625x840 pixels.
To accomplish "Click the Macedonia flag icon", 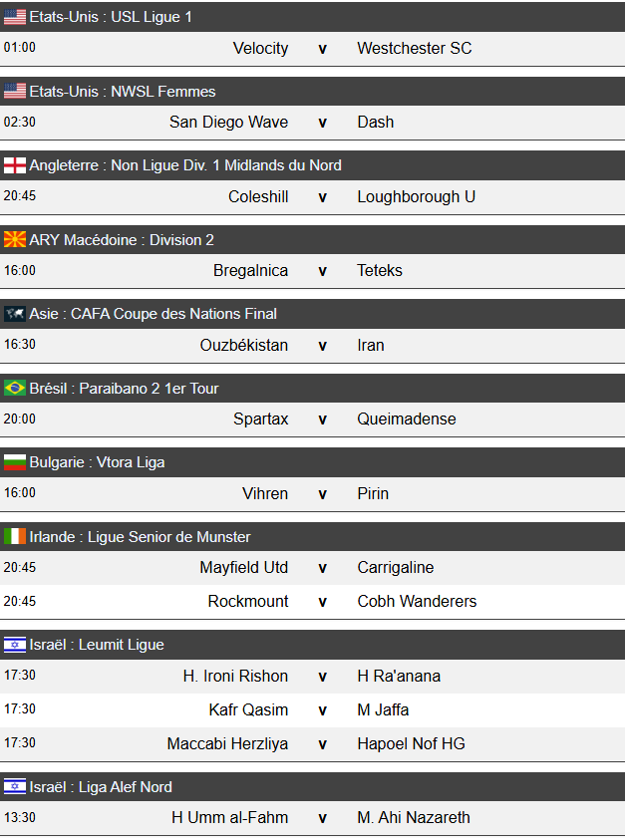I will [15, 240].
